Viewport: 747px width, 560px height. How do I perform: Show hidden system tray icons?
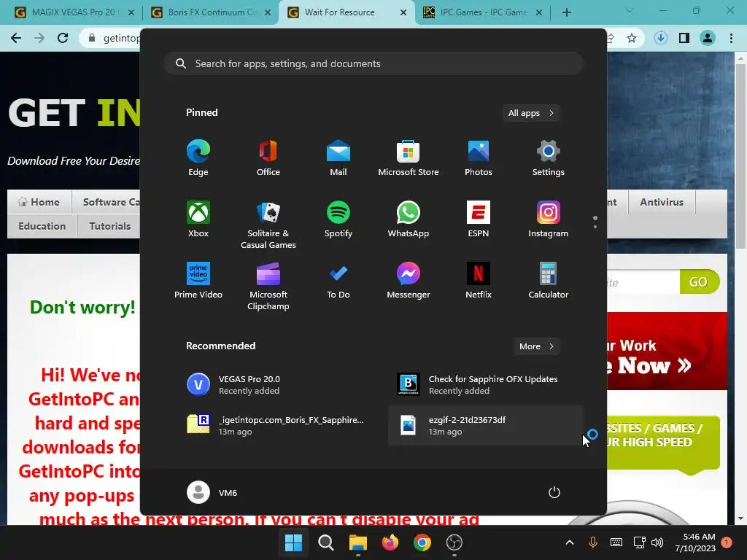(x=570, y=542)
